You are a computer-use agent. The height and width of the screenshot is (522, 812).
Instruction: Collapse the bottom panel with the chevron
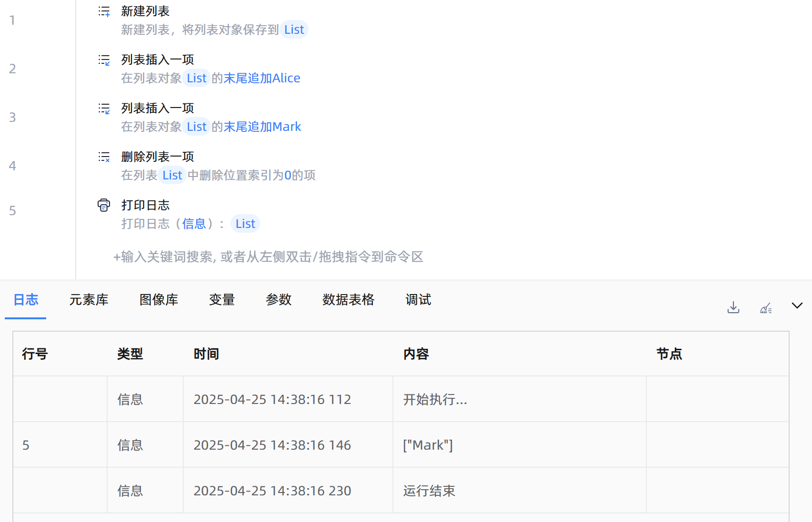[x=797, y=305]
